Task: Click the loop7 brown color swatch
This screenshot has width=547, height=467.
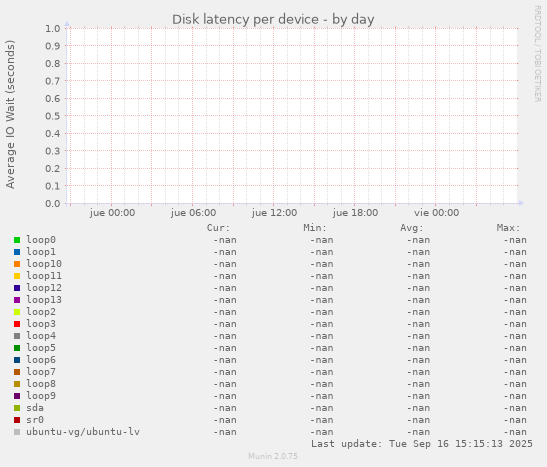Action: coord(17,372)
